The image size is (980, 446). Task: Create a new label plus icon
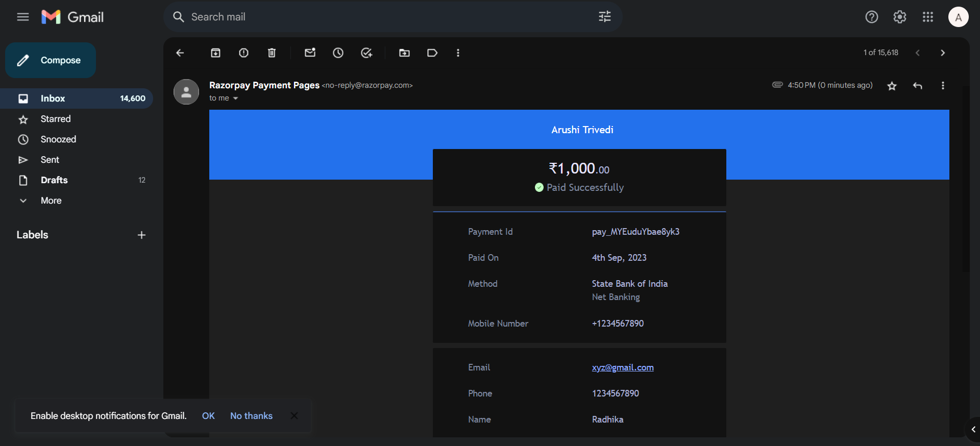coord(141,235)
